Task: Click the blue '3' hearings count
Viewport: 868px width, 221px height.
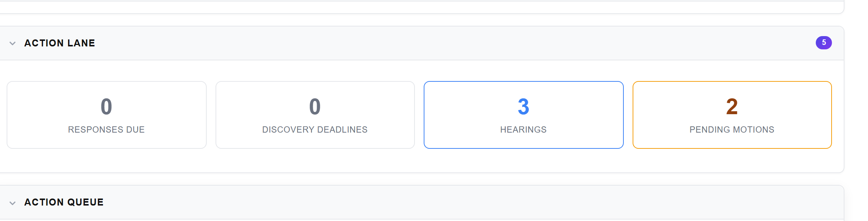Action: click(x=523, y=107)
